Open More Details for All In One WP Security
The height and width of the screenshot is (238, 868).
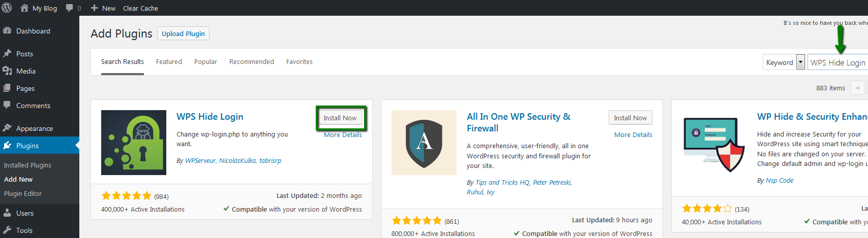click(x=633, y=134)
